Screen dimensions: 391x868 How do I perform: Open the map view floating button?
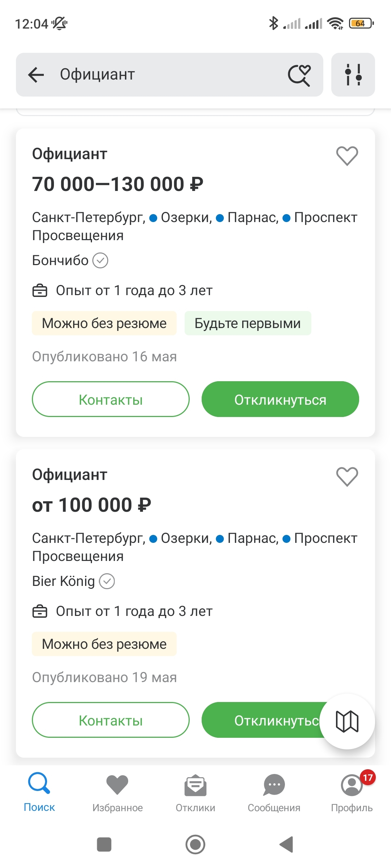tap(347, 722)
